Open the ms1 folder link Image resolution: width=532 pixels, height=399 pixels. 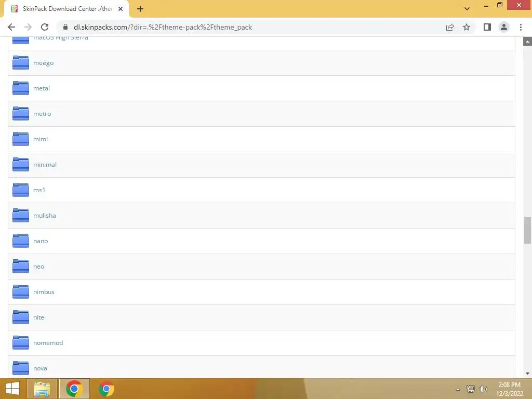(39, 190)
